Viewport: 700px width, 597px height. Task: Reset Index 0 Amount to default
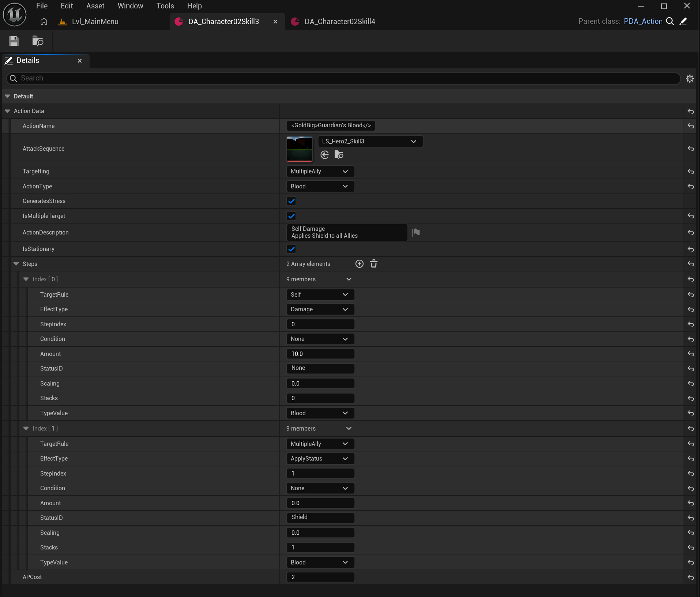click(x=691, y=354)
